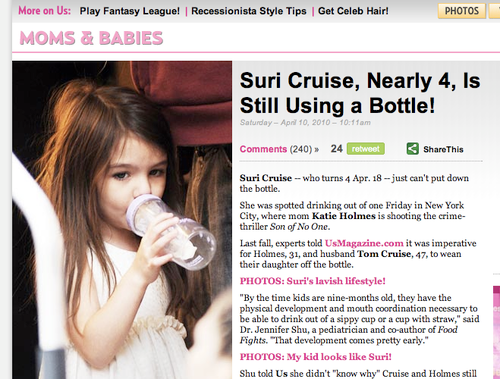Select Recessionista Style Tips link

point(249,11)
